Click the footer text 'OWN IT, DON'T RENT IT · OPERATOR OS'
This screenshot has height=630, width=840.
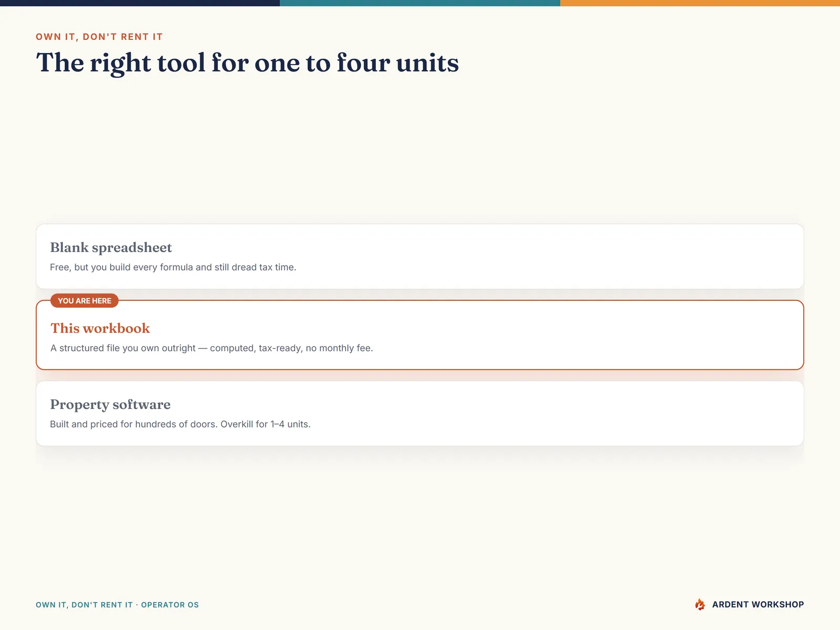pos(117,605)
